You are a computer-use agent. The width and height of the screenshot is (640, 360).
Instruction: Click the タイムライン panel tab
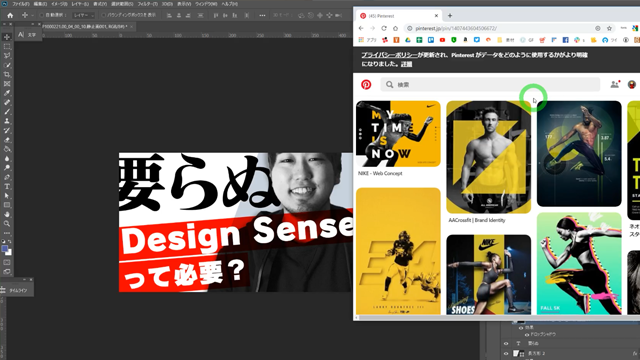18,290
